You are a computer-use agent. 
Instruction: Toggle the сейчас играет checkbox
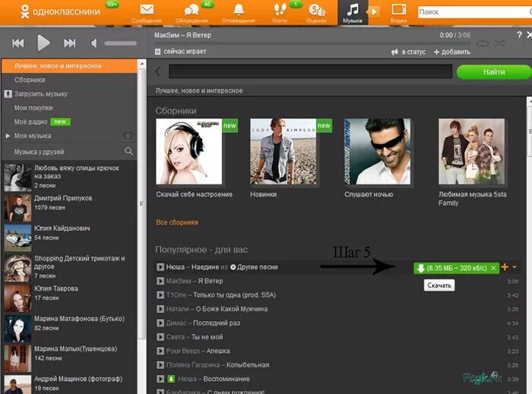point(157,52)
